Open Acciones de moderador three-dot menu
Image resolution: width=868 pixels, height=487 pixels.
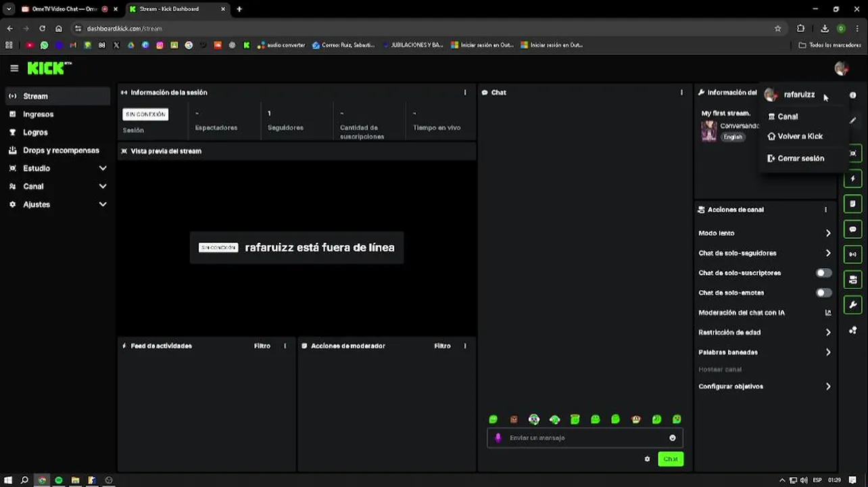tap(464, 346)
